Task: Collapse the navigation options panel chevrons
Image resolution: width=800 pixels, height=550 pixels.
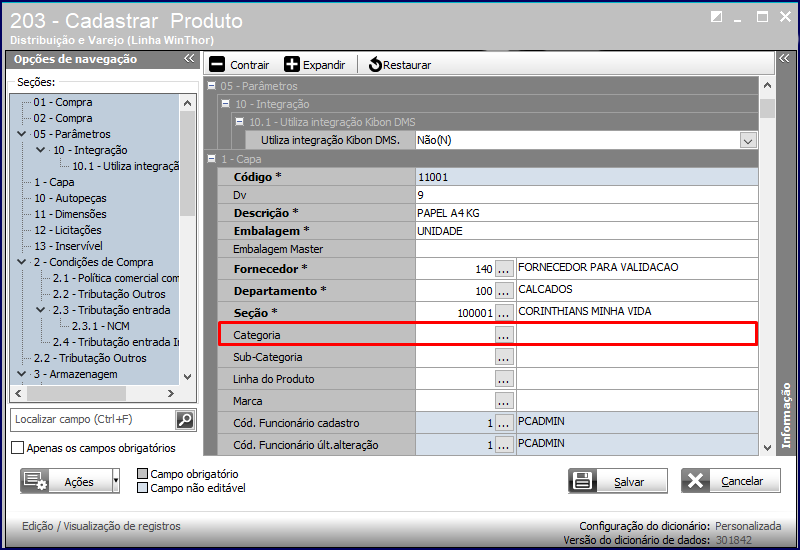Action: point(189,59)
